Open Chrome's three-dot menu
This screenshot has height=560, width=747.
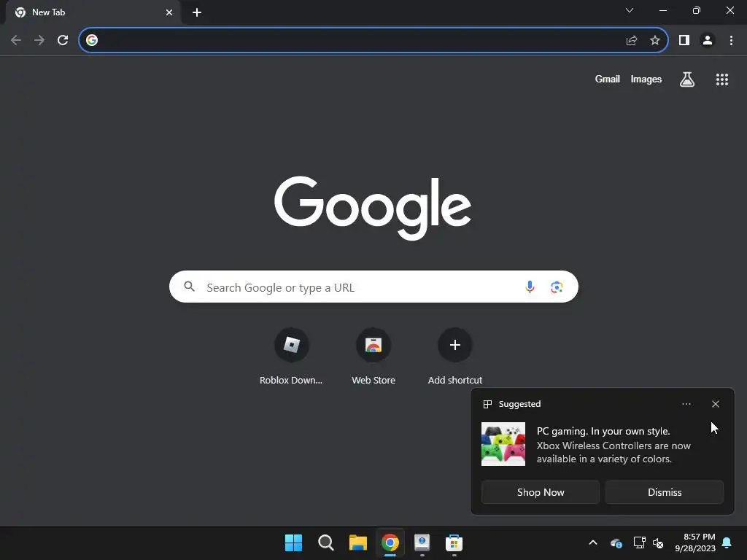731,41
